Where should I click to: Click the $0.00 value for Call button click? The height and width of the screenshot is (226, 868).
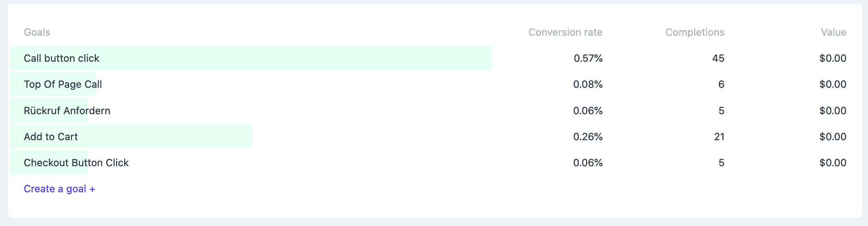pos(833,58)
